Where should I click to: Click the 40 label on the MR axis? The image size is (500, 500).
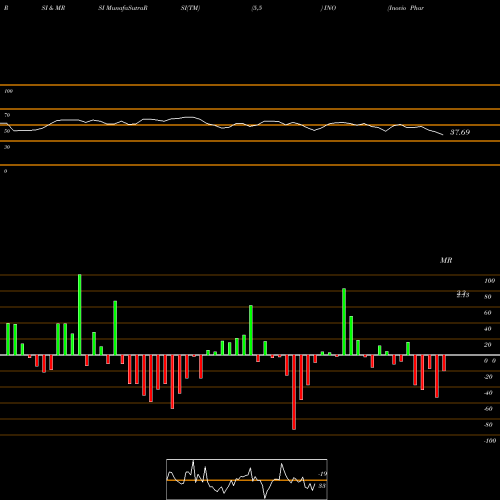[488, 329]
